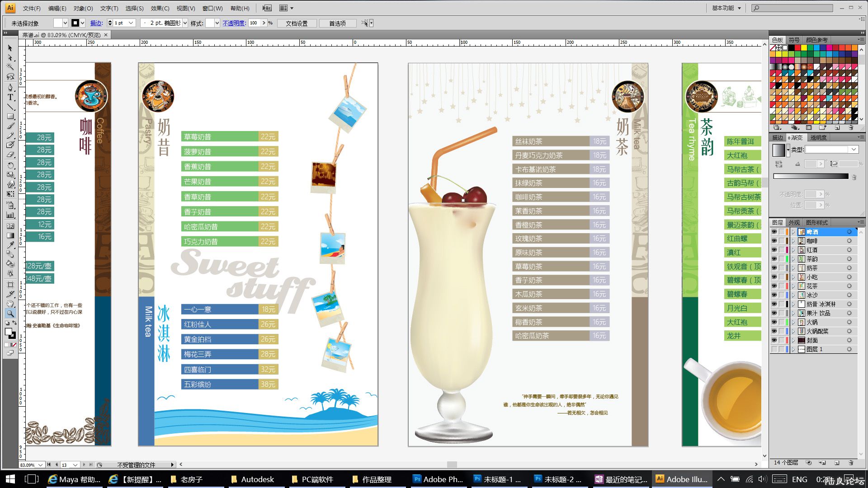Switch to the 外观 panel tab
The height and width of the screenshot is (488, 868).
[x=794, y=222]
